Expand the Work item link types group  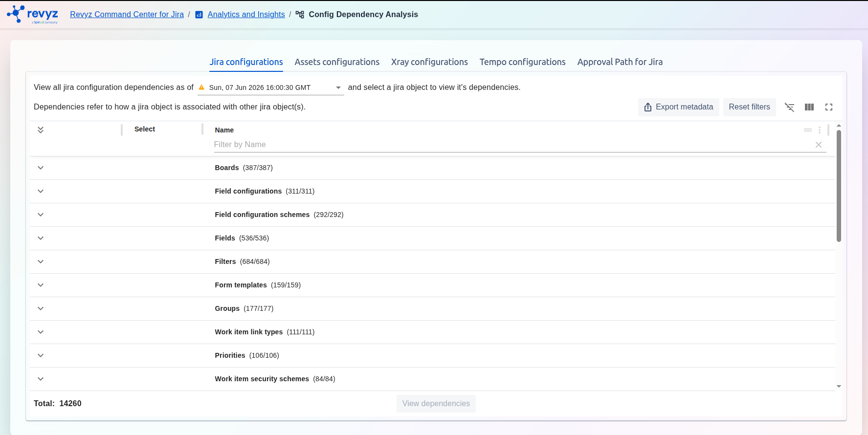point(41,332)
